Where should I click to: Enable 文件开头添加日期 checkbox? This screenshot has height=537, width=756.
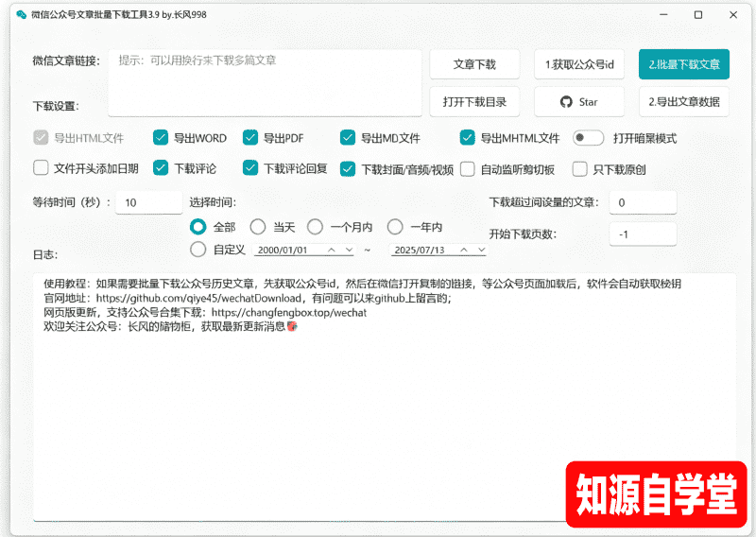click(41, 168)
